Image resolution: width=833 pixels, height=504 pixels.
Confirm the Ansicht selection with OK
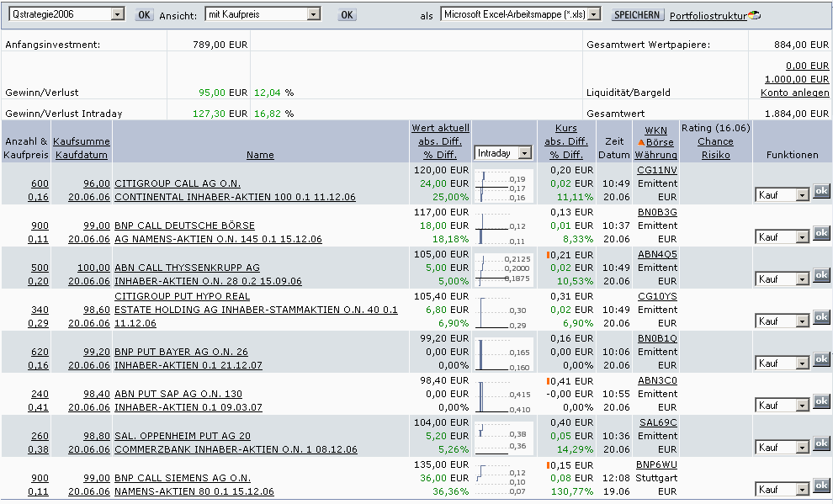(346, 15)
